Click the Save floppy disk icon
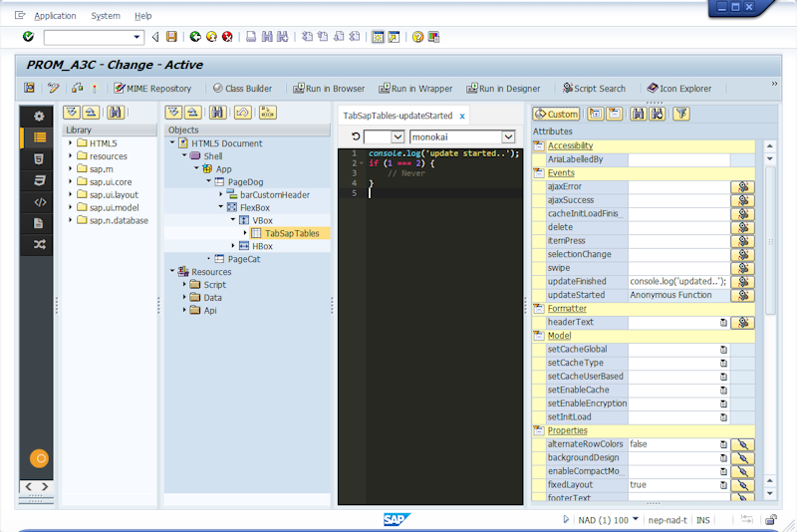This screenshot has height=532, width=797. 171,37
